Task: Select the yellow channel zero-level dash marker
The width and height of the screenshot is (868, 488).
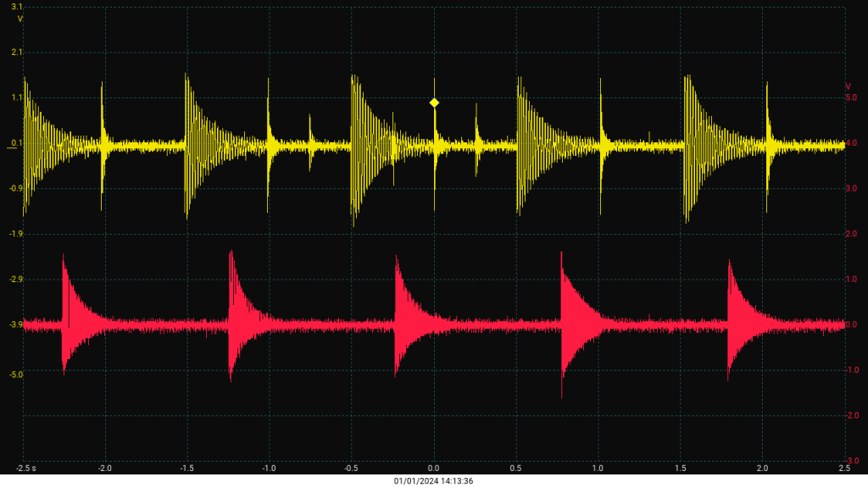Action: [11, 147]
